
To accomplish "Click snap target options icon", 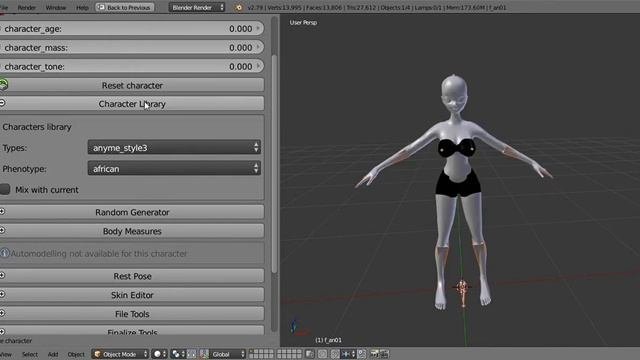I will [x=362, y=354].
